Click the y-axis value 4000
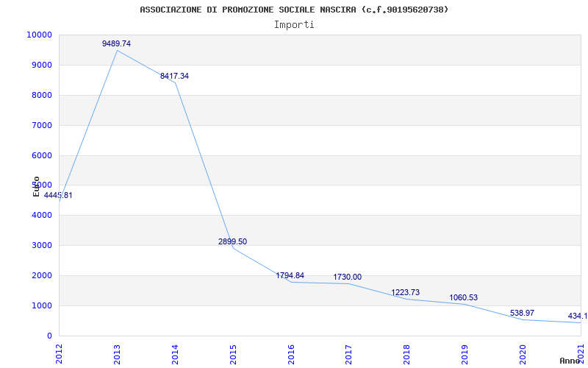This screenshot has height=368, width=588. [41, 216]
